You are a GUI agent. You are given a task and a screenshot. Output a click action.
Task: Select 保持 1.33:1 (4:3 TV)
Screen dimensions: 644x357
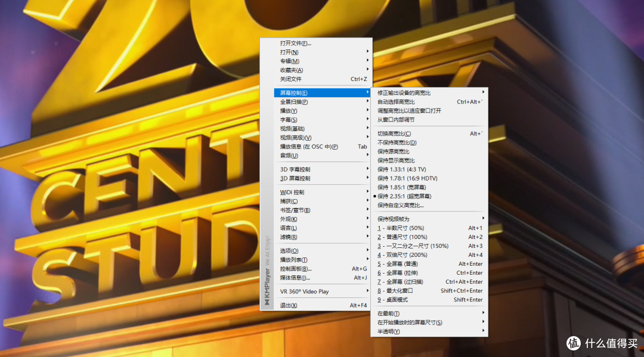(x=429, y=169)
